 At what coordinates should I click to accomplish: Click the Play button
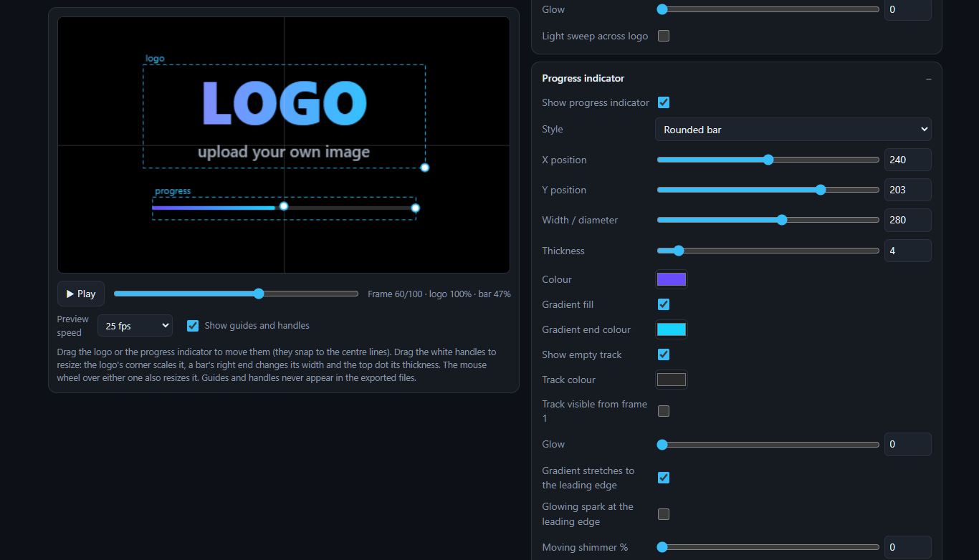tap(81, 294)
